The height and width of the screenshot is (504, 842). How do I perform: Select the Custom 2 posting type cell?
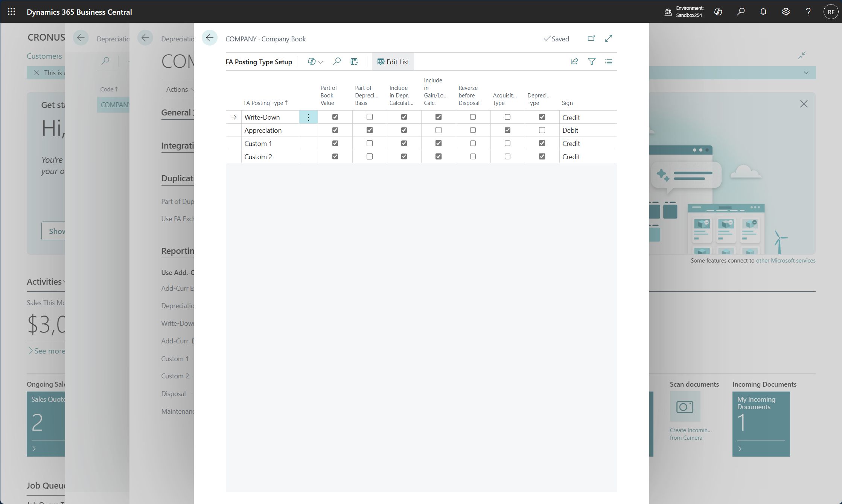[270, 157]
